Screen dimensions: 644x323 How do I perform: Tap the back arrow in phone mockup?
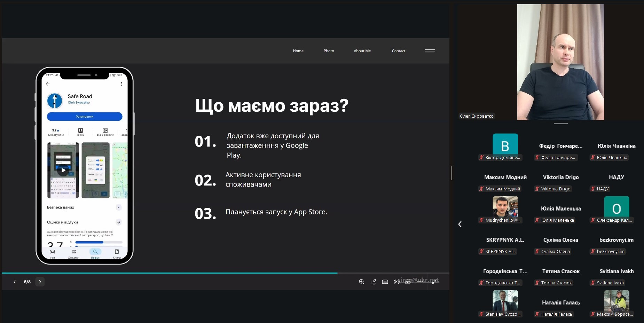(x=48, y=84)
